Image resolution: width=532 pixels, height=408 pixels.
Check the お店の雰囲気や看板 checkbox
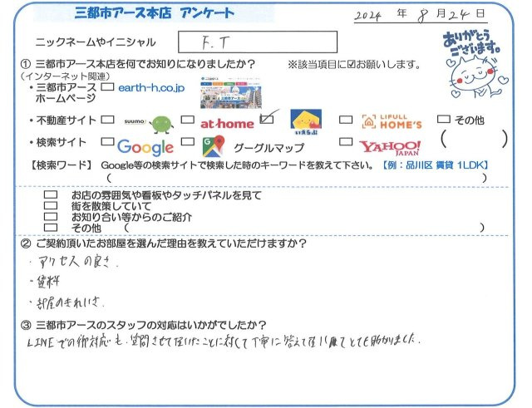coord(51,195)
